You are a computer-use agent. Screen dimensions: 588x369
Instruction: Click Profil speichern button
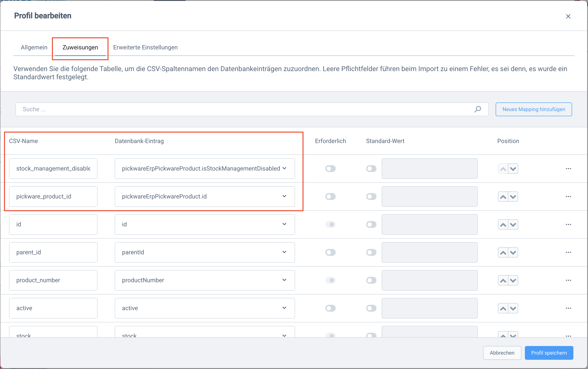click(549, 353)
